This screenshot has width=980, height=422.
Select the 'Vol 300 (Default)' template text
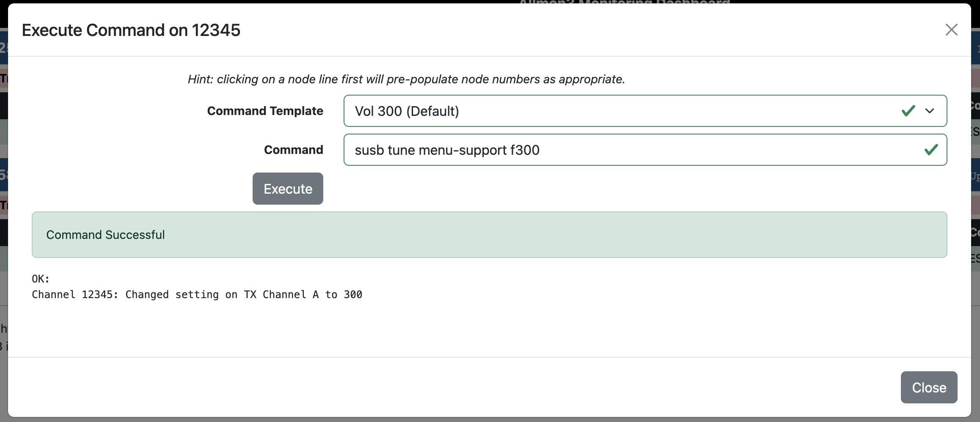[x=407, y=111]
